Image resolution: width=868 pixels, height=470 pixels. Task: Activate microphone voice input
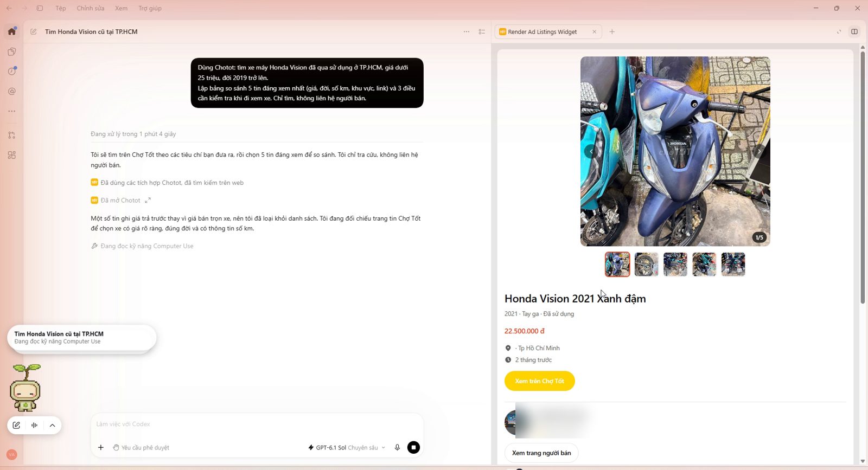pyautogui.click(x=397, y=448)
